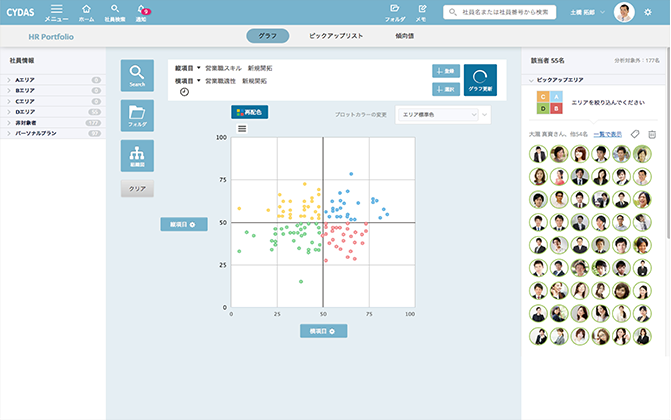Screen dimensions: 671x420
Task: Click the large フォルダ tile button
Action: [x=137, y=116]
